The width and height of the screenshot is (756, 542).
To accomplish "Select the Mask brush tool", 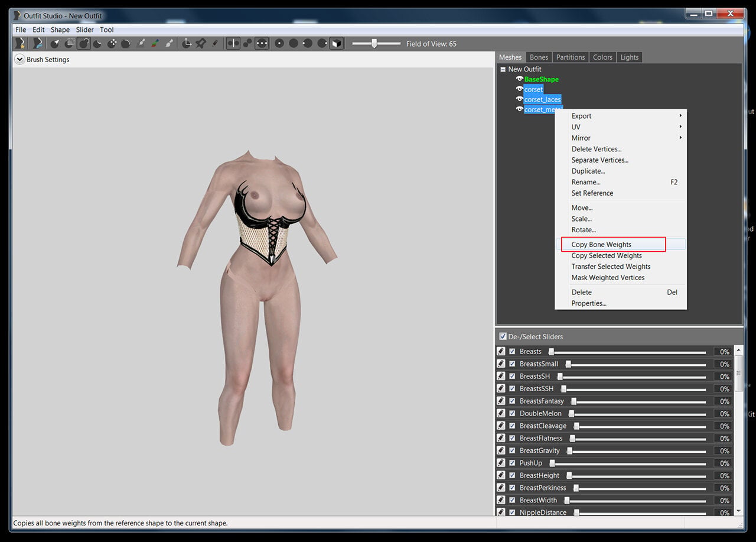I will coord(70,43).
